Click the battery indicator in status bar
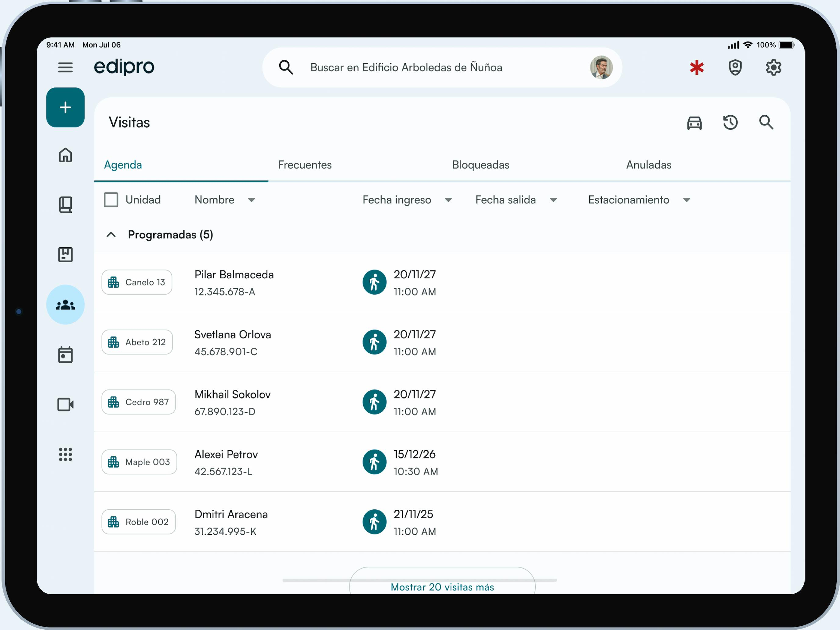 pyautogui.click(x=787, y=45)
